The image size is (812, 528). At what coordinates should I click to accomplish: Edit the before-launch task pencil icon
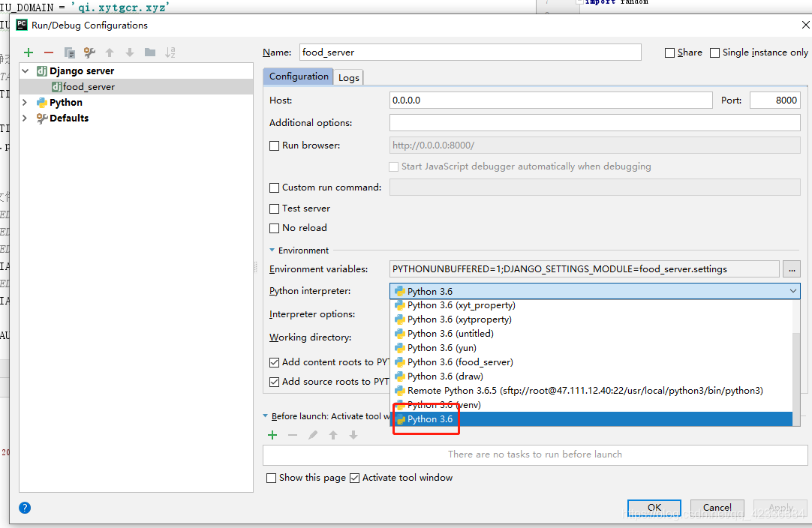[313, 435]
